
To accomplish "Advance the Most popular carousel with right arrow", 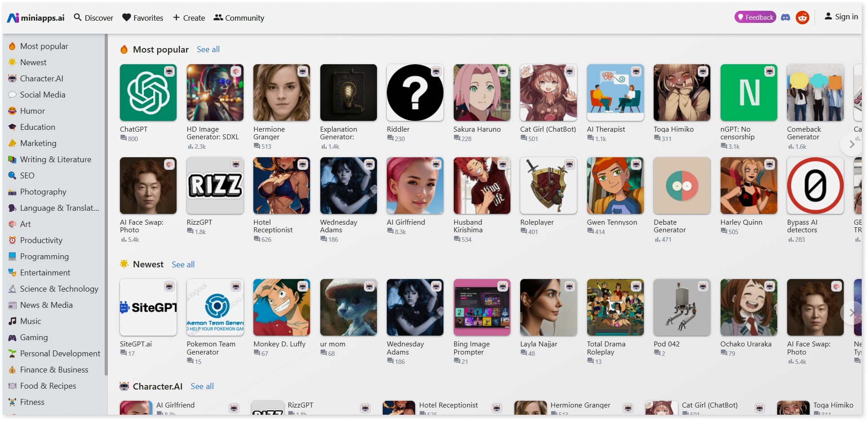I will [851, 144].
